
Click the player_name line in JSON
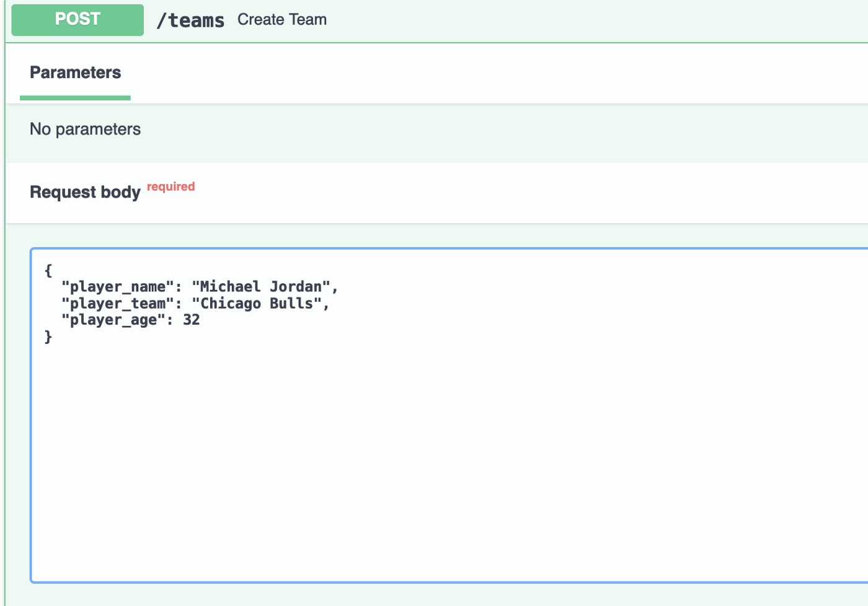pyautogui.click(x=200, y=287)
